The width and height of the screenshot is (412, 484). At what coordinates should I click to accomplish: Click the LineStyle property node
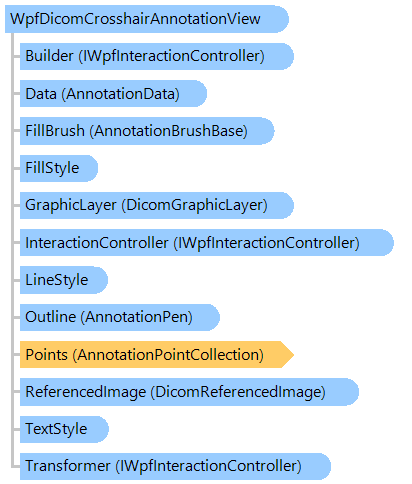(x=64, y=280)
